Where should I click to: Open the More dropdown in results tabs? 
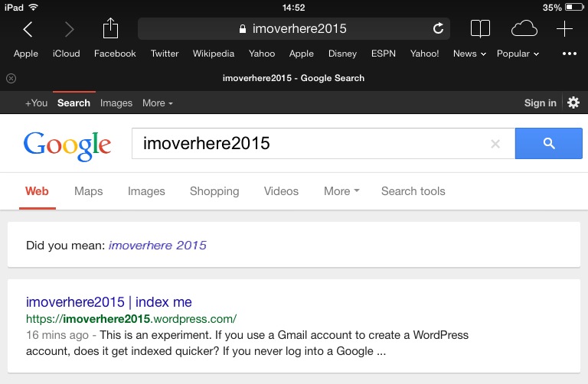341,191
